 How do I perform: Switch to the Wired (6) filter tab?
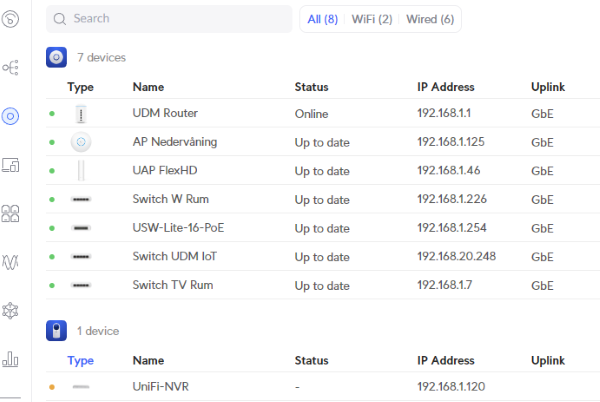tap(430, 19)
